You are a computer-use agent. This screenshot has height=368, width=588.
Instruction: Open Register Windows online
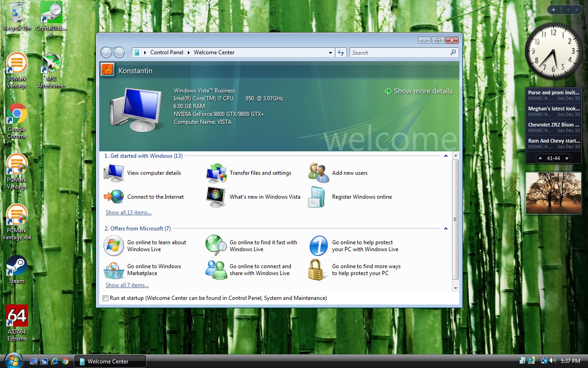pos(350,197)
